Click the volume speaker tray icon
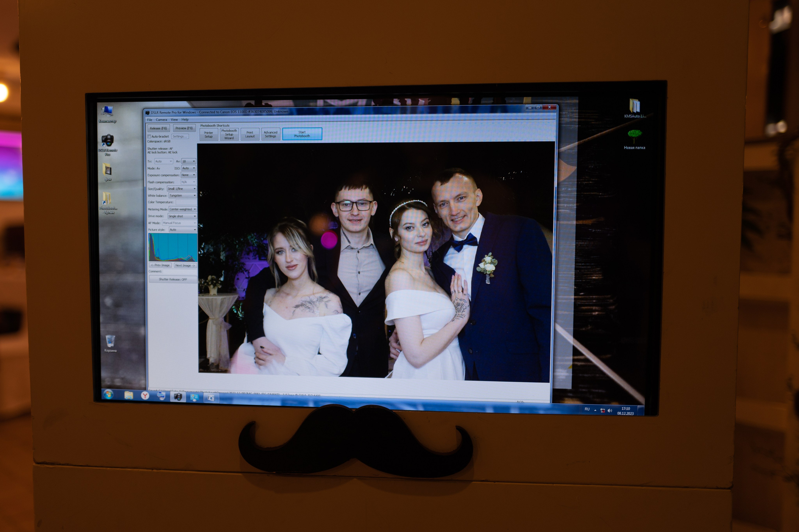This screenshot has height=532, width=799. [610, 411]
